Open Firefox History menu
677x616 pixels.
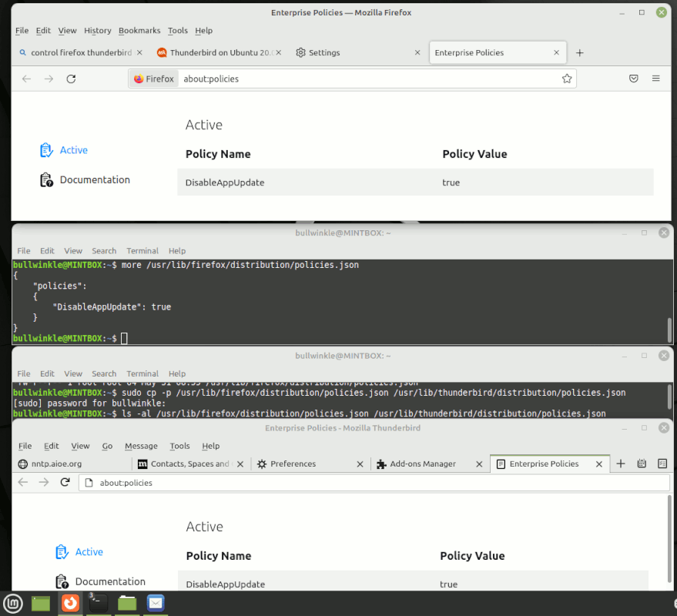[x=98, y=31]
